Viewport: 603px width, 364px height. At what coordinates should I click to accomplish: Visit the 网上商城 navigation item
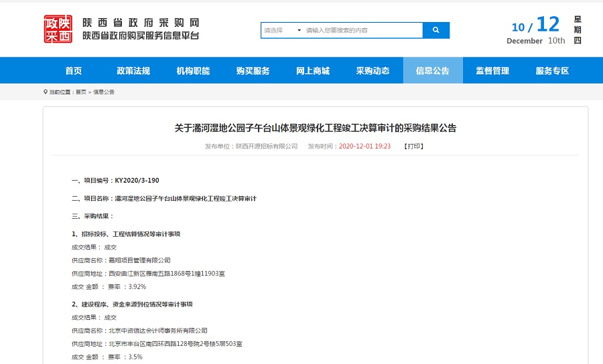[313, 71]
